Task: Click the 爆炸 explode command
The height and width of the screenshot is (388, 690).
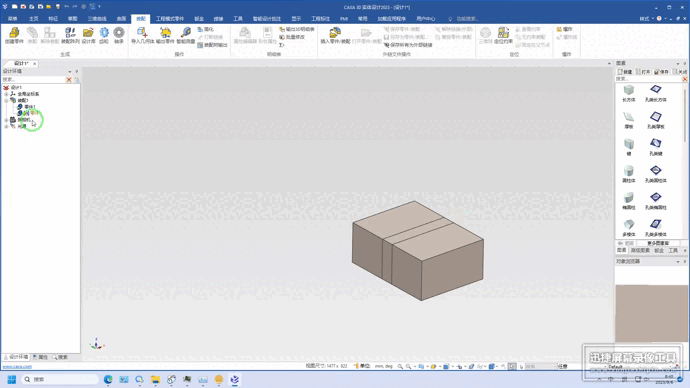Action: tap(565, 29)
